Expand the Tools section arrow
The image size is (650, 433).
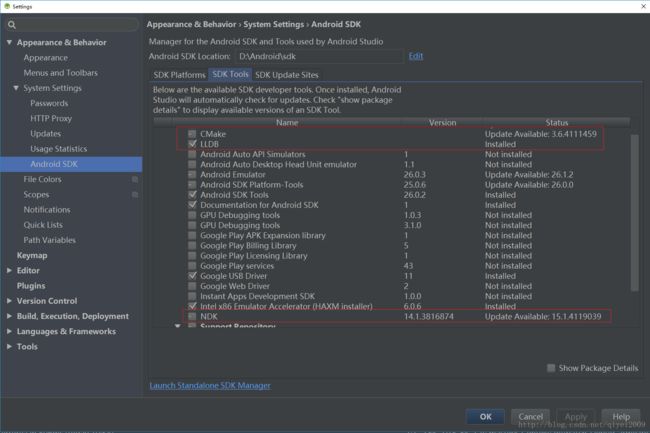[9, 346]
